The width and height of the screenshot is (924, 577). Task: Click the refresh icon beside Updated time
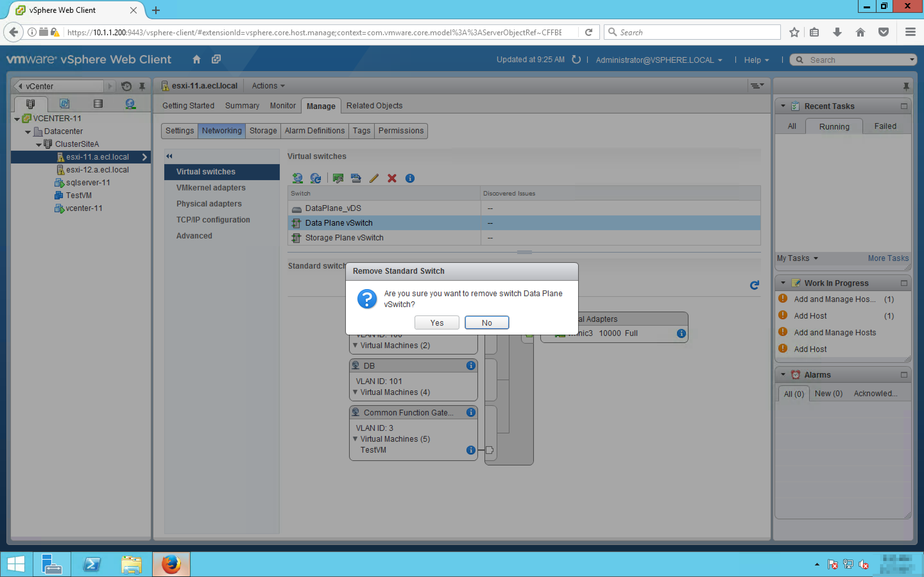[x=576, y=60]
